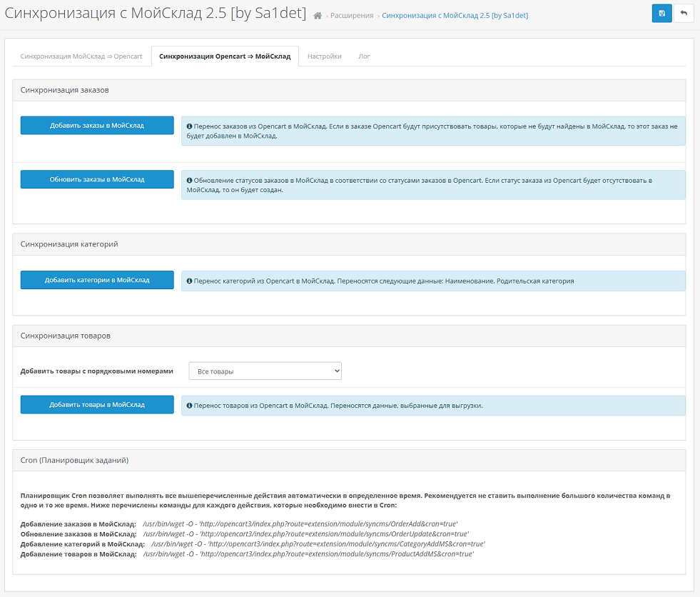
Task: Click the blue save icon button
Action: [x=661, y=14]
